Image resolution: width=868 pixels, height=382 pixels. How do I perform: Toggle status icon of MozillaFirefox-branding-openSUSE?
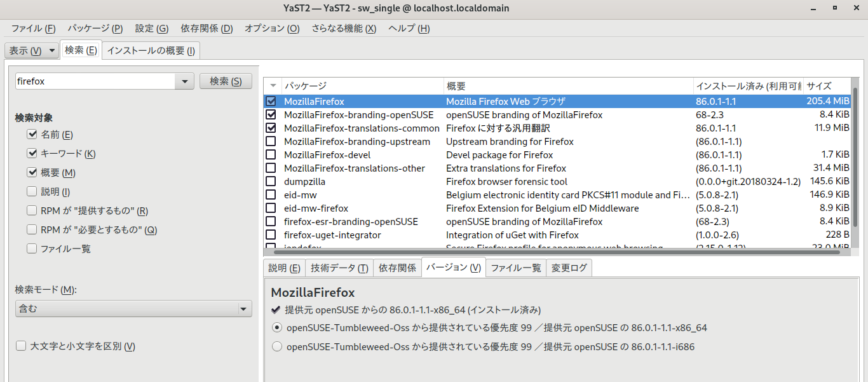tap(271, 115)
